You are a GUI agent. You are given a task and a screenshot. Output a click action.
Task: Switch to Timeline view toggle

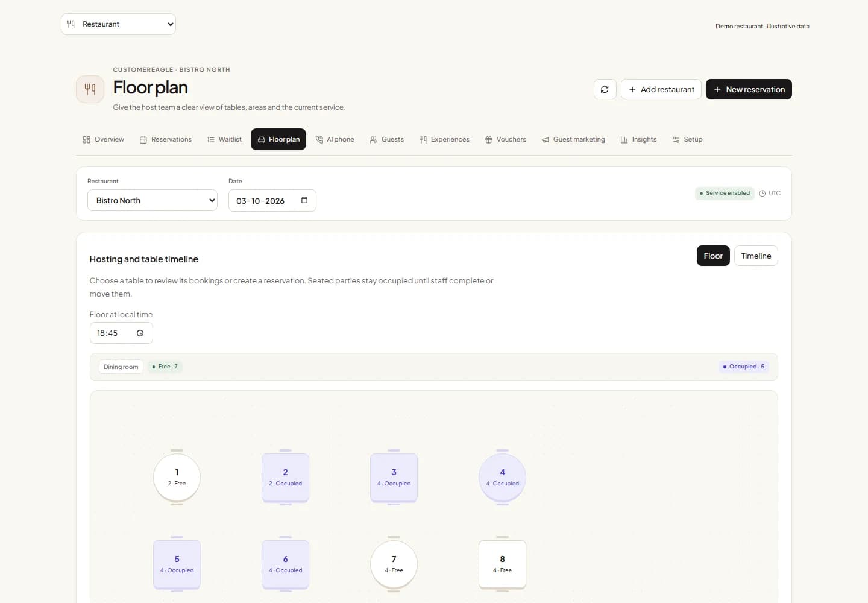tap(756, 256)
